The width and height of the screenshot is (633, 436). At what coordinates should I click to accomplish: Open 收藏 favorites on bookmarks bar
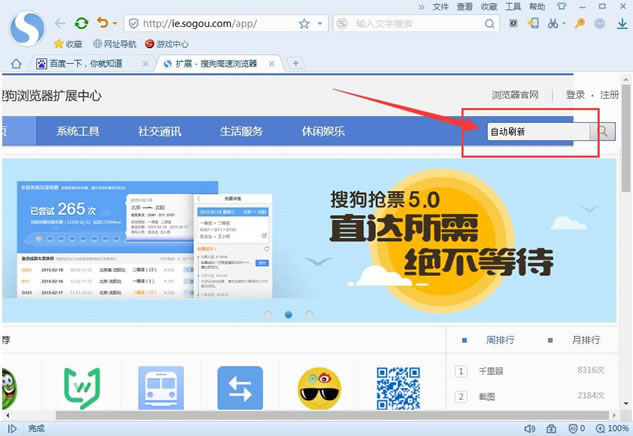(x=68, y=44)
